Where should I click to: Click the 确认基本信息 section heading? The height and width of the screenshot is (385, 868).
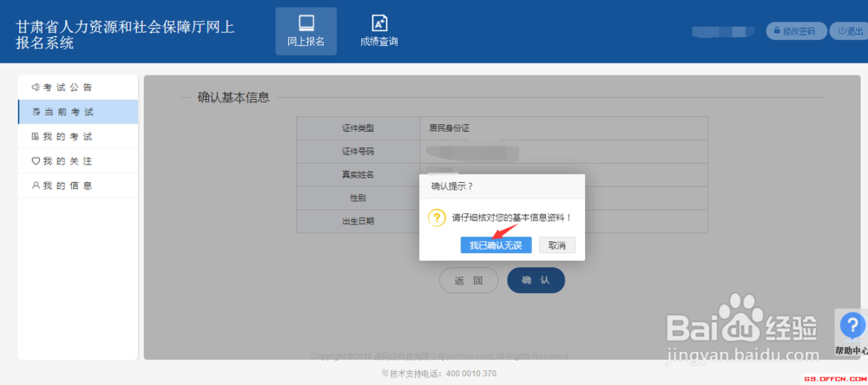coord(233,98)
